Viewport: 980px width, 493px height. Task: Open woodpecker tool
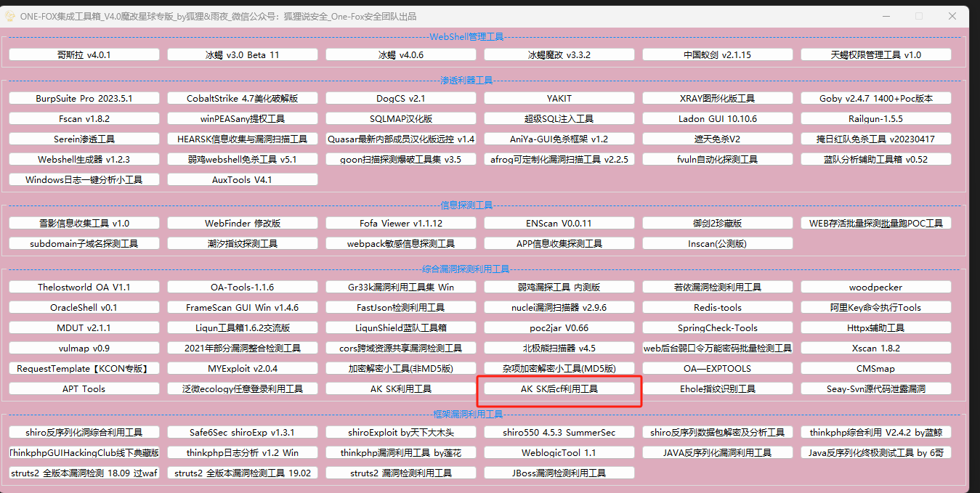(876, 287)
